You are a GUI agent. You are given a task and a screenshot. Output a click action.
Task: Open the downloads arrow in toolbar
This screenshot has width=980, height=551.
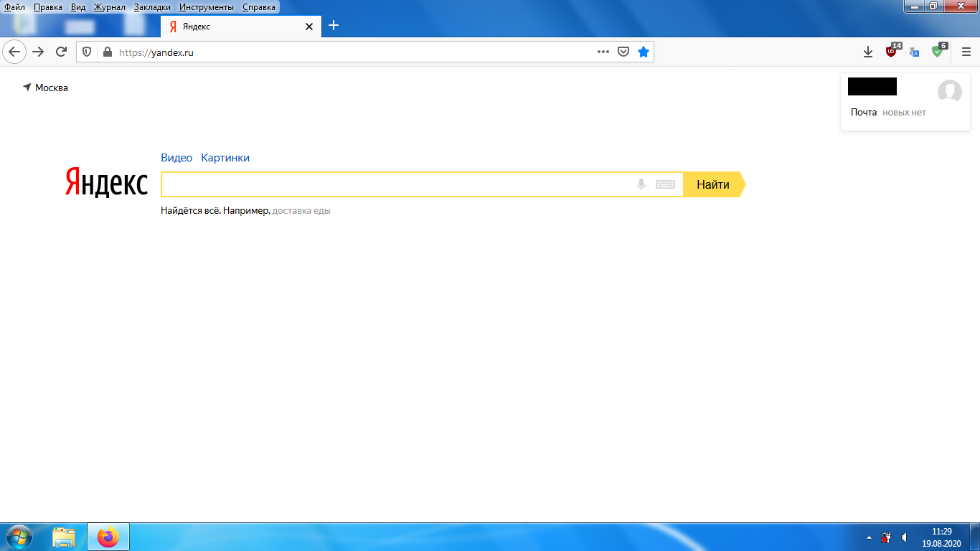tap(868, 52)
